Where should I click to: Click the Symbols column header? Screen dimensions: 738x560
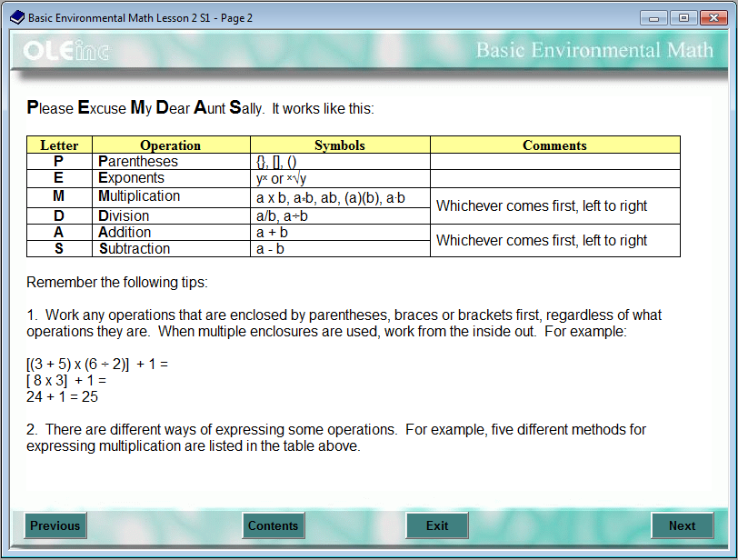339,145
